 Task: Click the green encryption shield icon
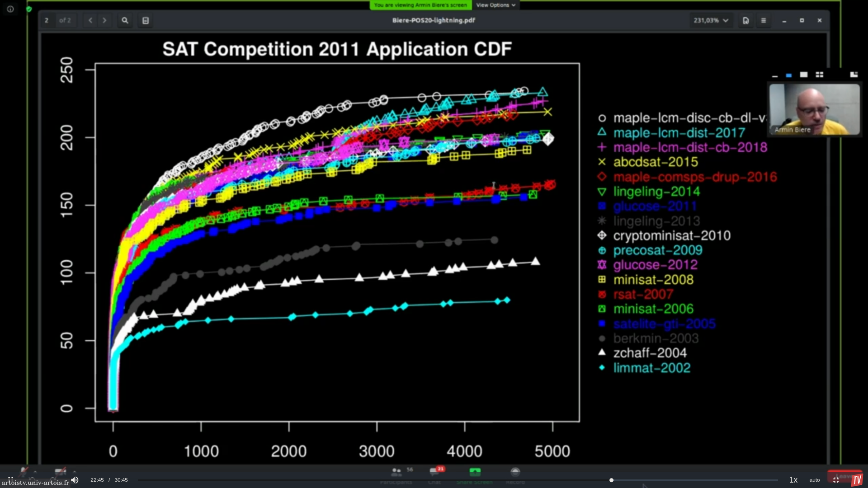click(x=29, y=9)
